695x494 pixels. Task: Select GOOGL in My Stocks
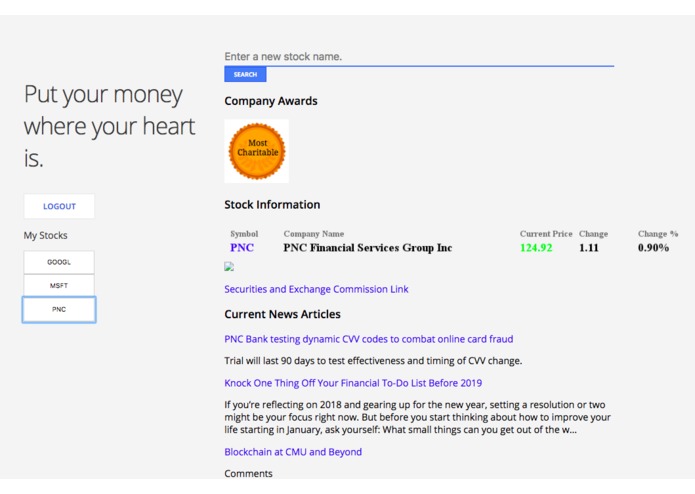coord(59,262)
